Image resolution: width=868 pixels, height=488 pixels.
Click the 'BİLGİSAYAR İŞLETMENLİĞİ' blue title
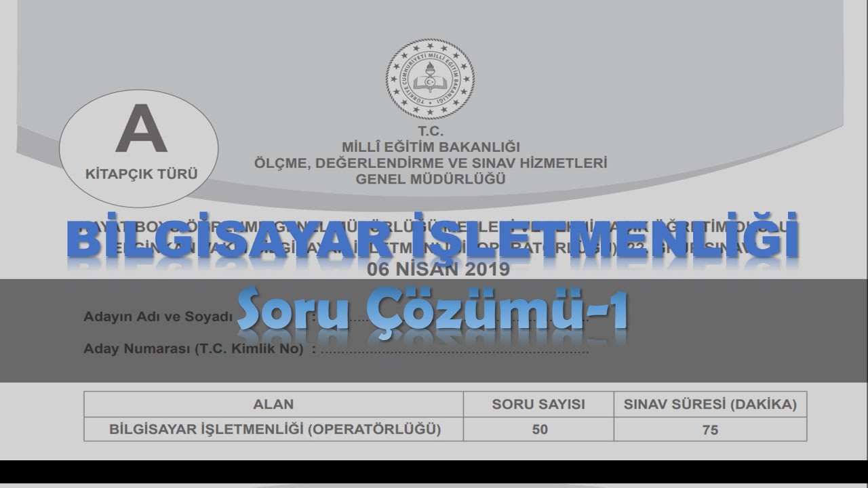[433, 237]
